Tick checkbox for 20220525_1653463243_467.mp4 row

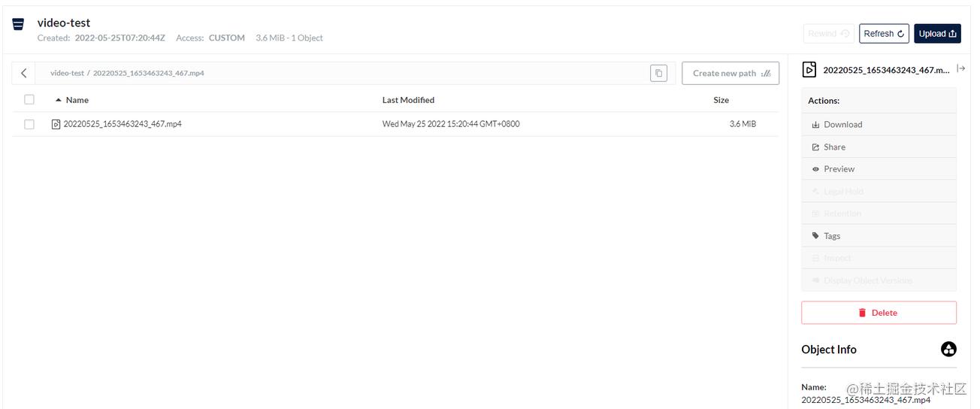[29, 124]
